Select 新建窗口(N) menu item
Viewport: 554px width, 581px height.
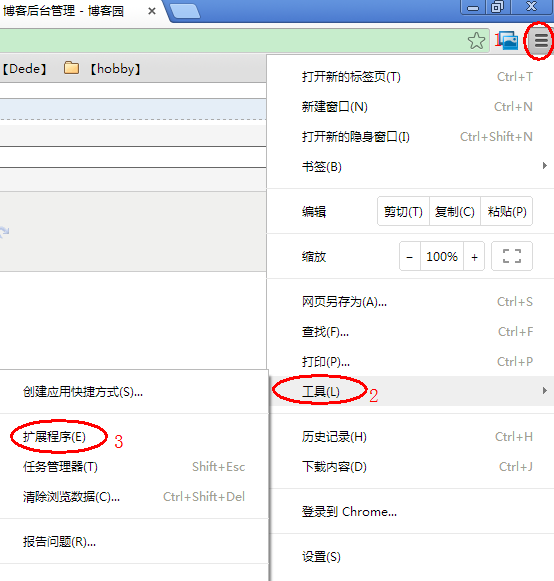[x=411, y=107]
